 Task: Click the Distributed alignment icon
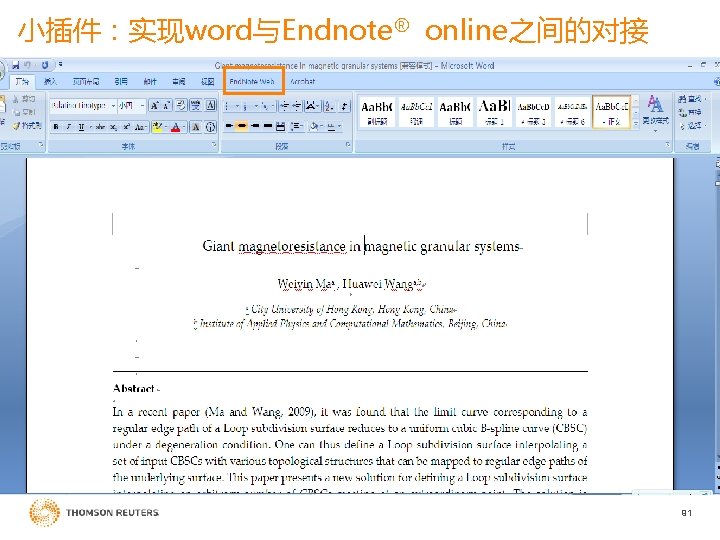281,126
